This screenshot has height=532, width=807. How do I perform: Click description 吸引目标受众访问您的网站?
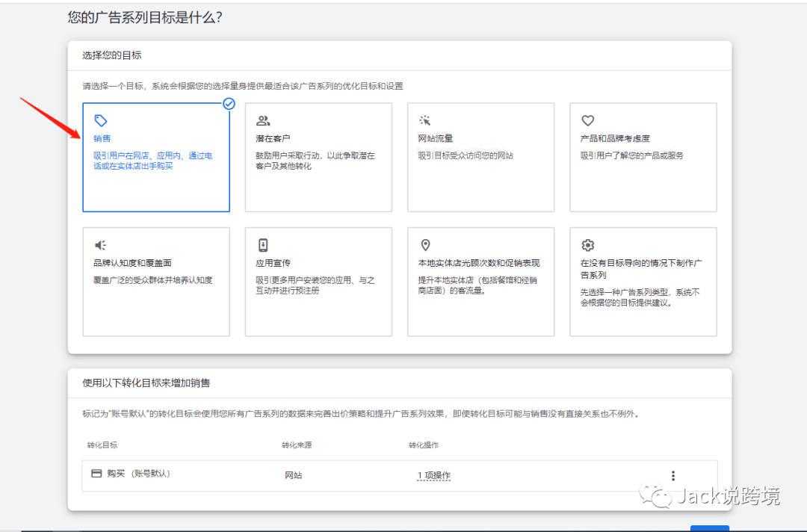(x=466, y=155)
